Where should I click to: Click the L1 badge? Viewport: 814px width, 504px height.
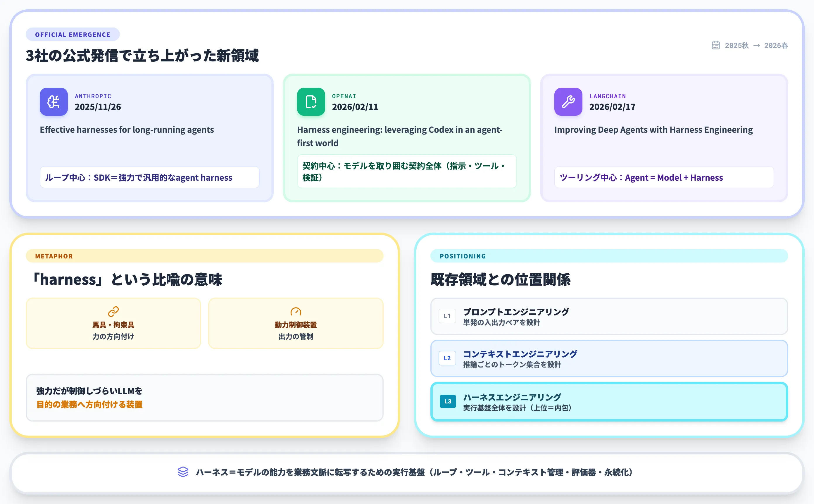[x=447, y=316]
